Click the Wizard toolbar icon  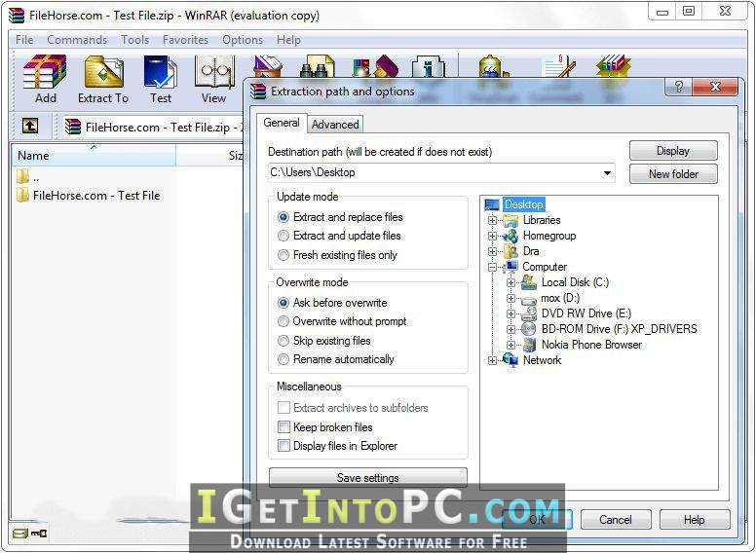(375, 66)
